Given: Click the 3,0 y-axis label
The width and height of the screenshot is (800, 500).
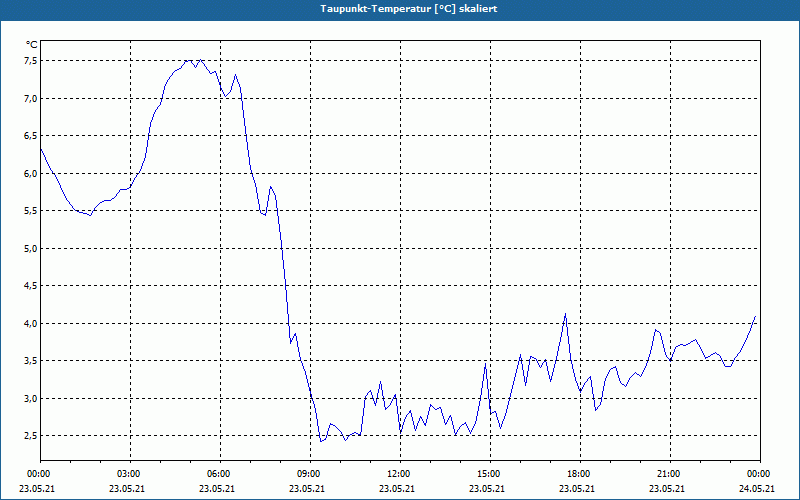Looking at the screenshot, I should [31, 398].
